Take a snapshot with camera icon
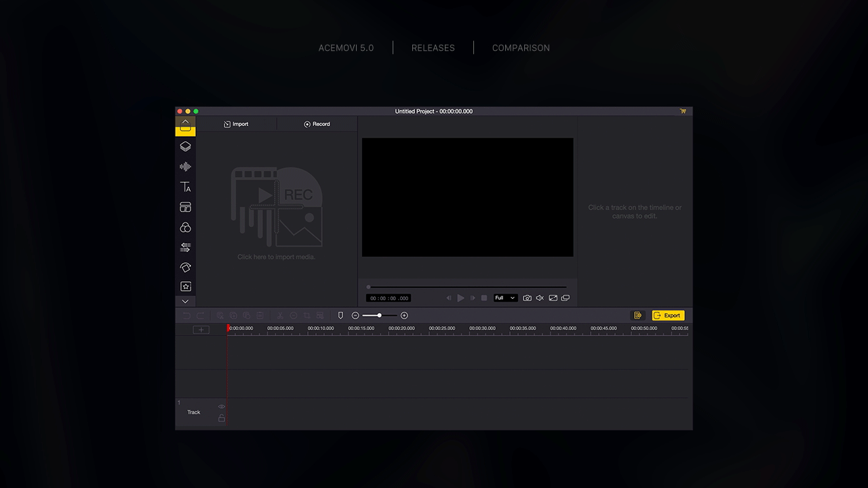This screenshot has height=488, width=868. click(527, 298)
